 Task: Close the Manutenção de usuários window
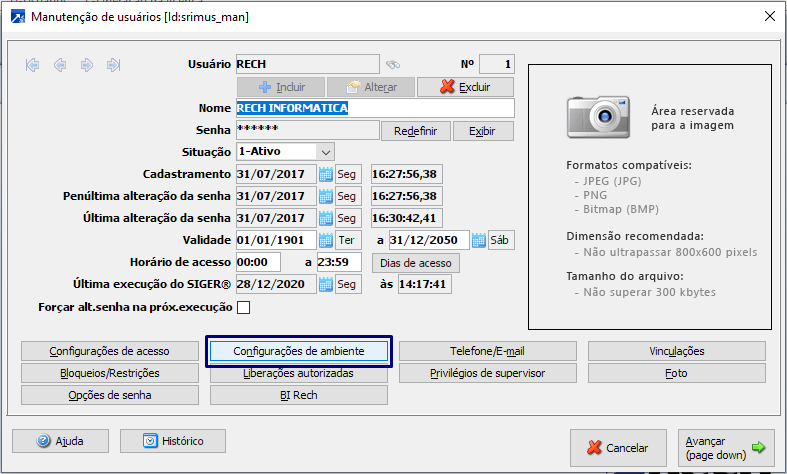769,16
